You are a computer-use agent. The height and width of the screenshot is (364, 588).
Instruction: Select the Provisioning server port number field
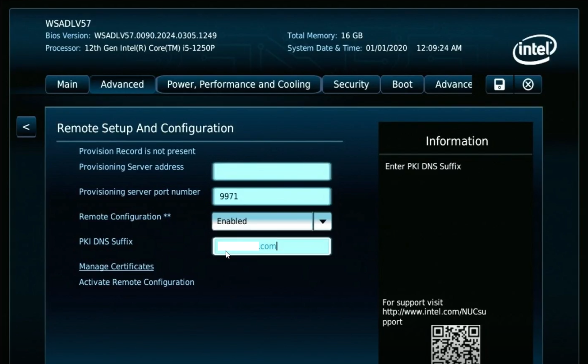coord(271,196)
